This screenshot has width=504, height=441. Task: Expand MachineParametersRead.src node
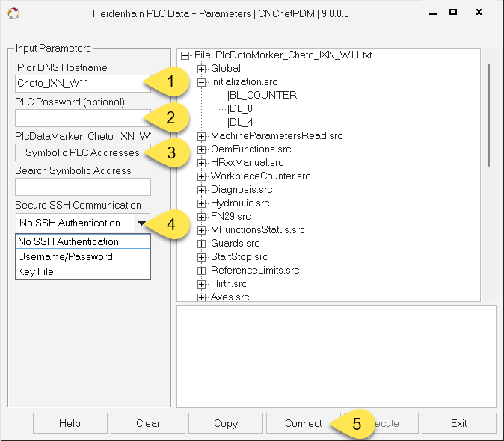(201, 136)
